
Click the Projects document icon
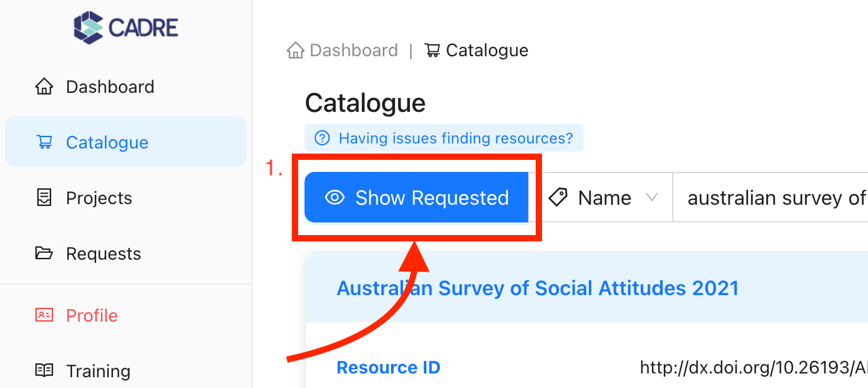(x=44, y=198)
